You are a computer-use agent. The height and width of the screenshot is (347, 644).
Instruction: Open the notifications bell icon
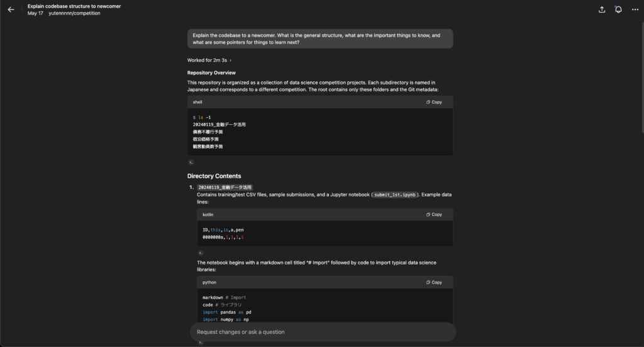click(x=618, y=9)
